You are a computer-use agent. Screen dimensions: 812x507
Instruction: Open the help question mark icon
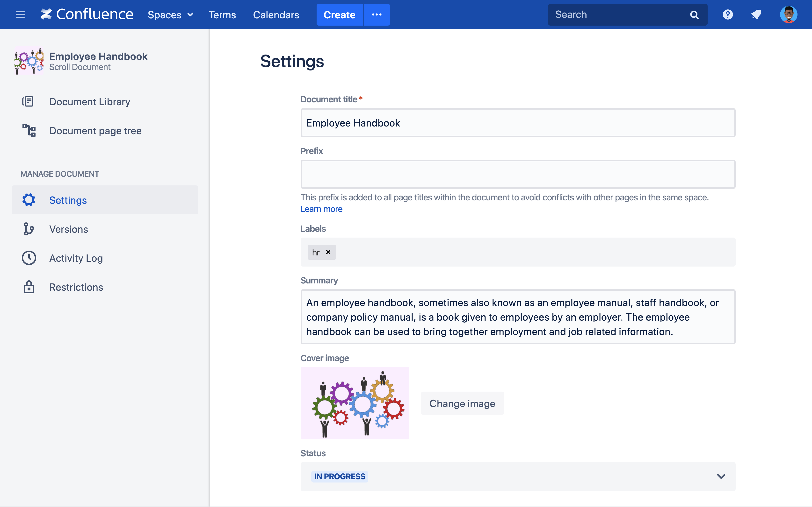pos(727,15)
